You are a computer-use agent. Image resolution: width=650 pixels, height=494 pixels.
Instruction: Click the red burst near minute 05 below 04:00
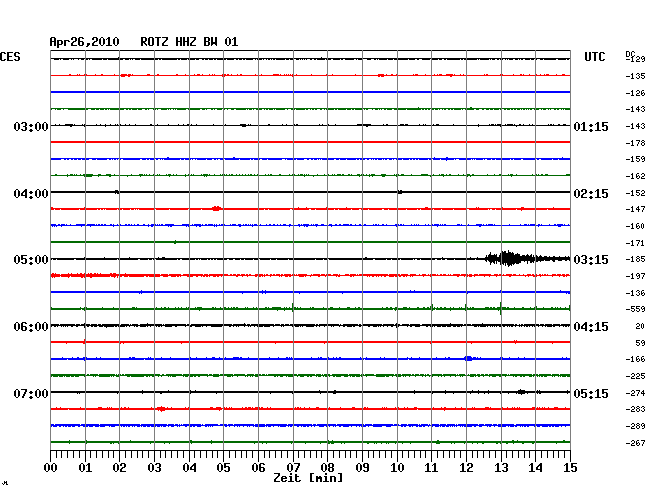[x=216, y=208]
